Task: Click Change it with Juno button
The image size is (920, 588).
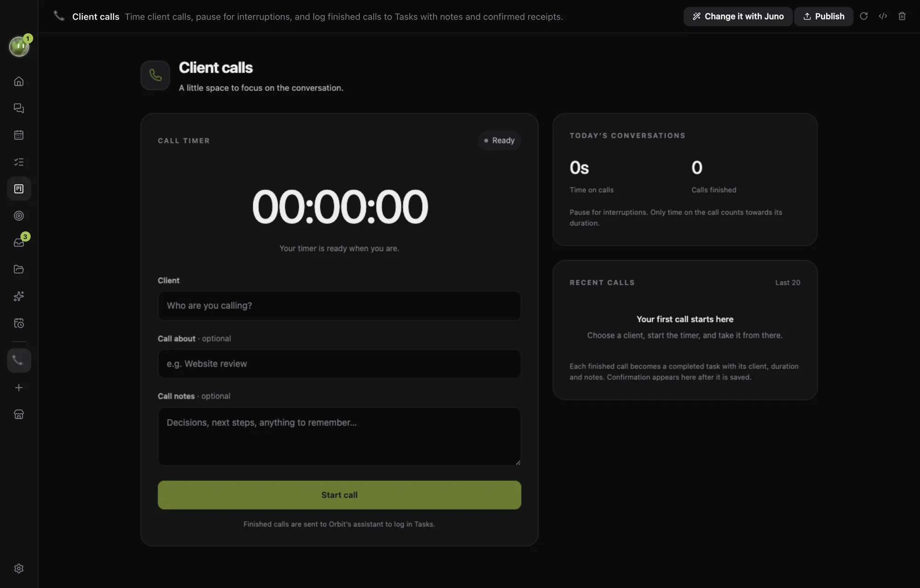Action: tap(738, 17)
